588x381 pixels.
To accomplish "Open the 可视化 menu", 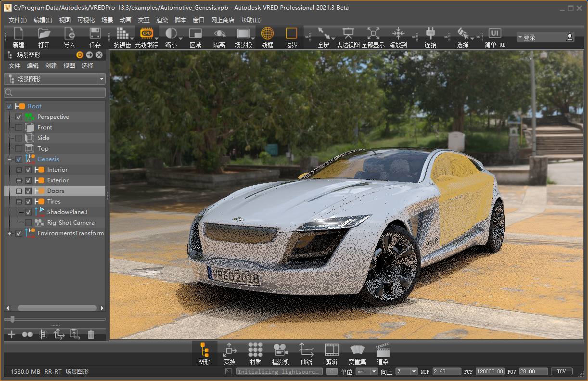I will (x=86, y=20).
